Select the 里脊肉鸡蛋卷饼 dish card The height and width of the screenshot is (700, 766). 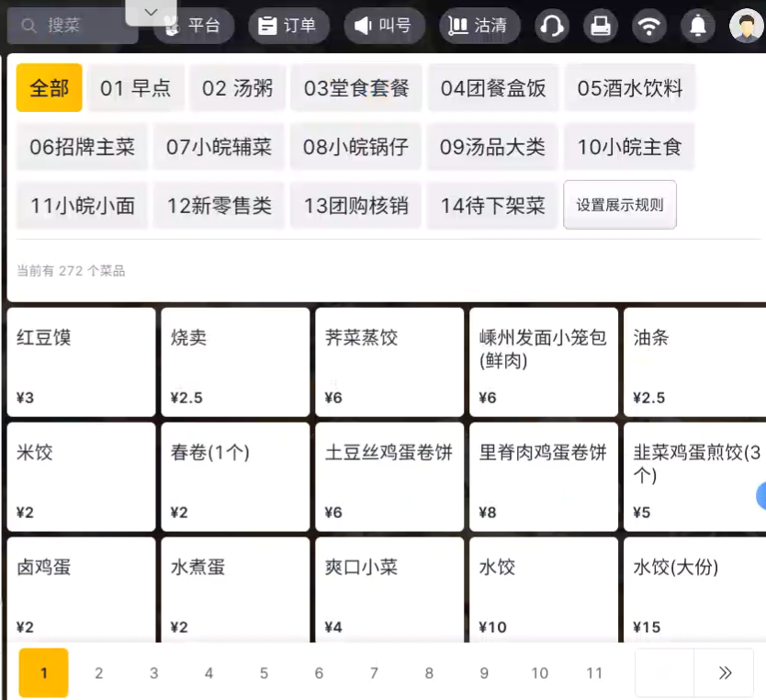(x=544, y=476)
